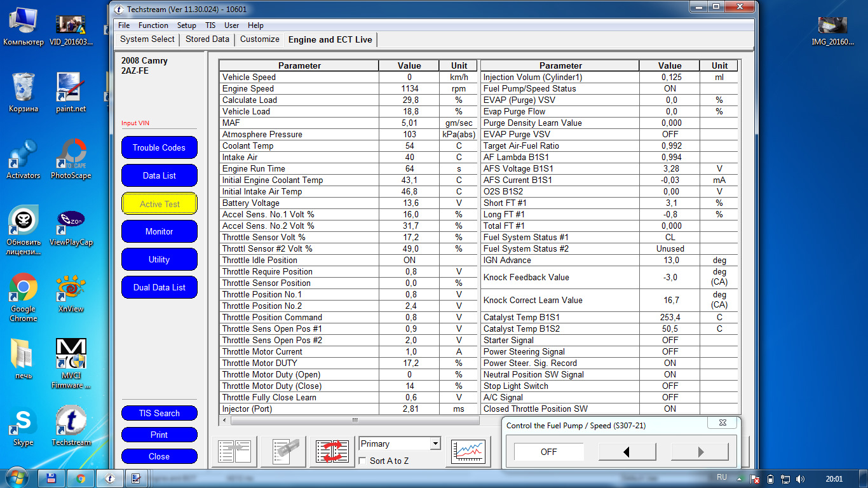
Task: Open paint.net desktop shortcut
Action: [71, 92]
